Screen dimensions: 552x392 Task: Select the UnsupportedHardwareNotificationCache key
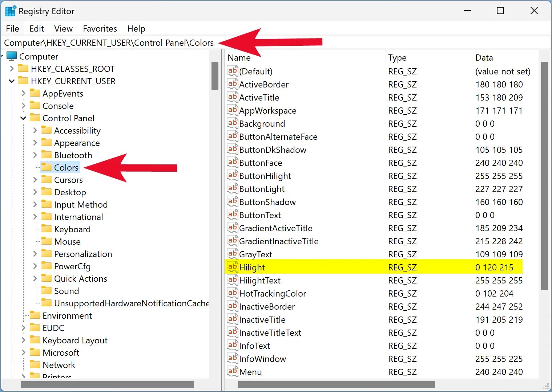tap(131, 303)
